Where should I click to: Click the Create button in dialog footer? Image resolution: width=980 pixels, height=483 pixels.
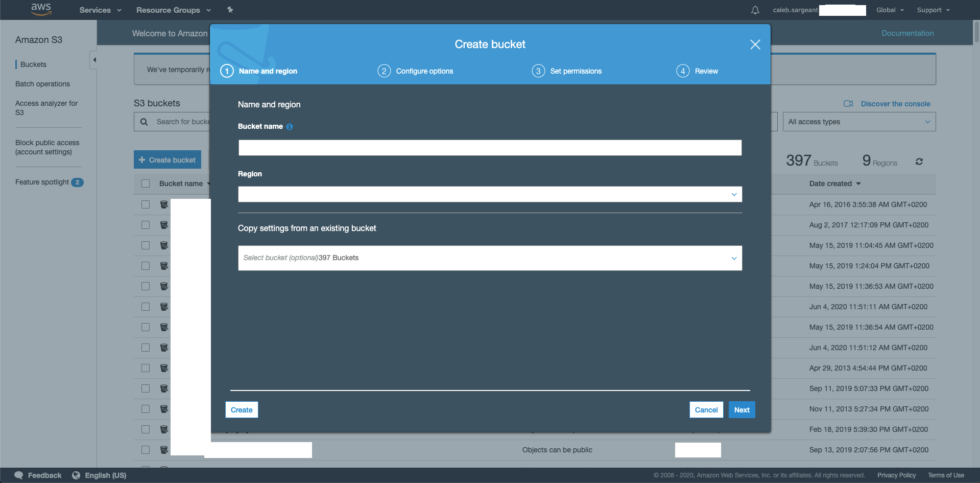pyautogui.click(x=242, y=410)
